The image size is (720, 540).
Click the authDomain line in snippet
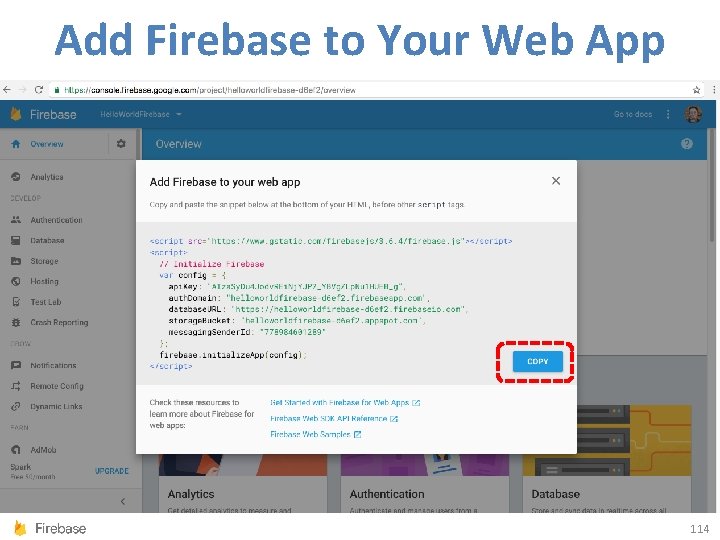pos(299,298)
